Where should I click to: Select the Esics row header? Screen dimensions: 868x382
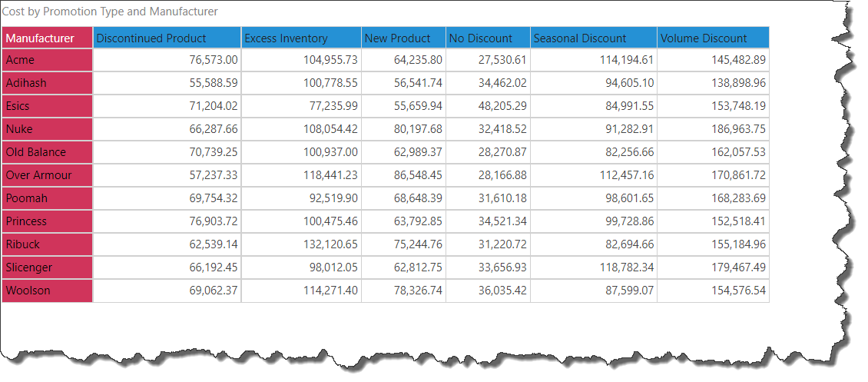tap(47, 106)
